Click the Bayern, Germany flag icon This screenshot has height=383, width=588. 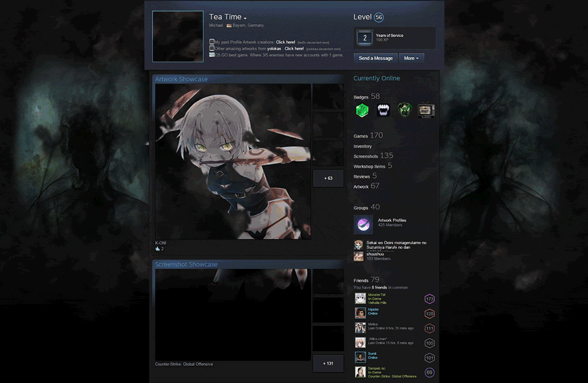tap(229, 25)
